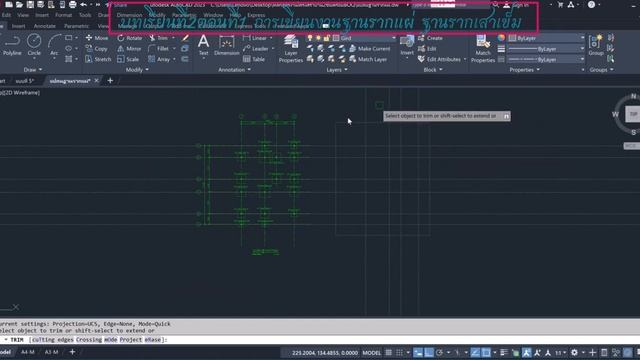Click Make Current layer button
Viewport: 640px width, 360px height.
pyautogui.click(x=369, y=49)
